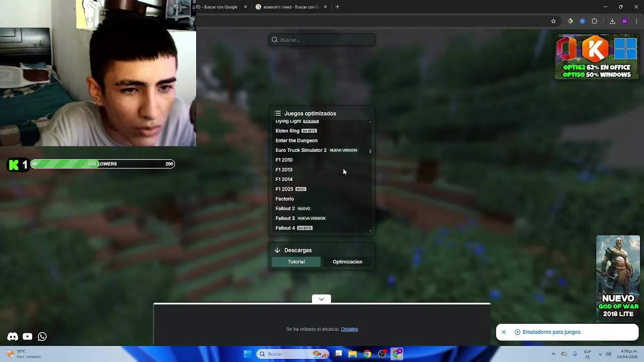Close the assassin's creed tab
Image resolution: width=644 pixels, height=362 pixels.
tap(325, 7)
